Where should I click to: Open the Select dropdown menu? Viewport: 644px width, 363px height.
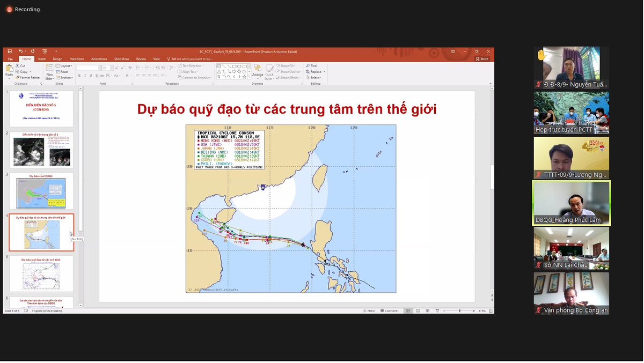point(314,77)
